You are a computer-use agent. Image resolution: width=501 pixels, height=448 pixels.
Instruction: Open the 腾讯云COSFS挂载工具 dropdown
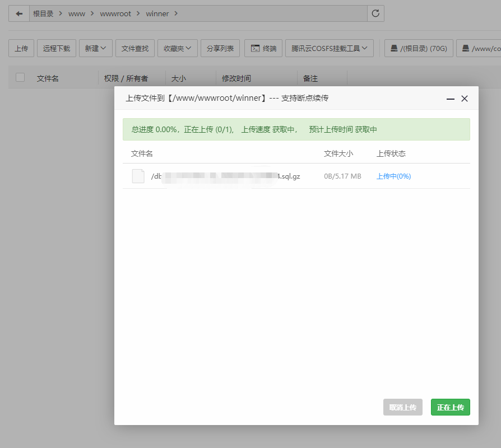pos(330,49)
